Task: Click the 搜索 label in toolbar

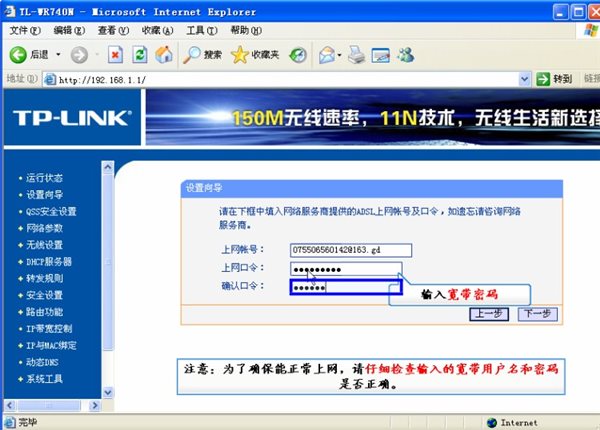Action: pos(213,55)
